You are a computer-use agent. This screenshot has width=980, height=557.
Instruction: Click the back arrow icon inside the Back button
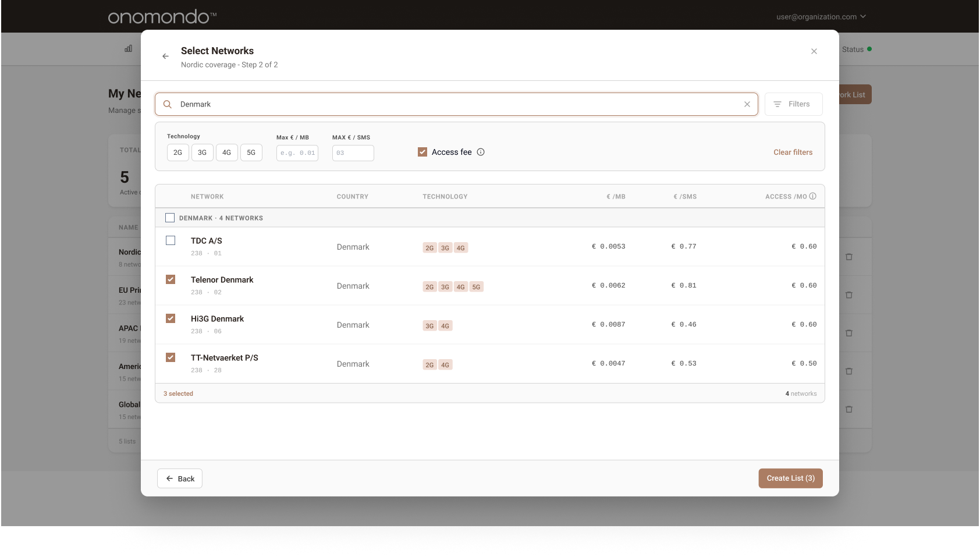coord(169,478)
